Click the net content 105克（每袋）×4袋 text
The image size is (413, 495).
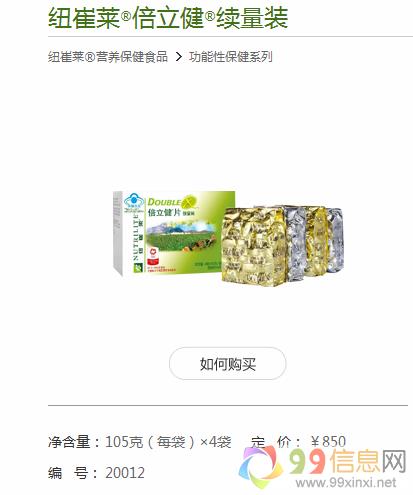pos(168,442)
